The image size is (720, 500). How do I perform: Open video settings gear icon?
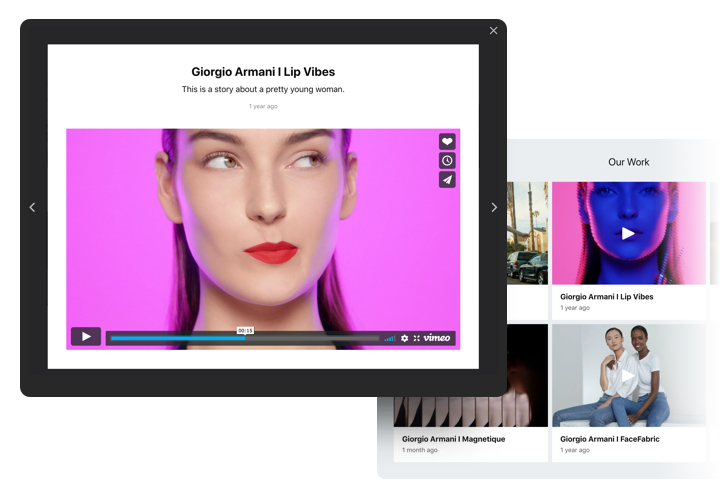click(405, 338)
